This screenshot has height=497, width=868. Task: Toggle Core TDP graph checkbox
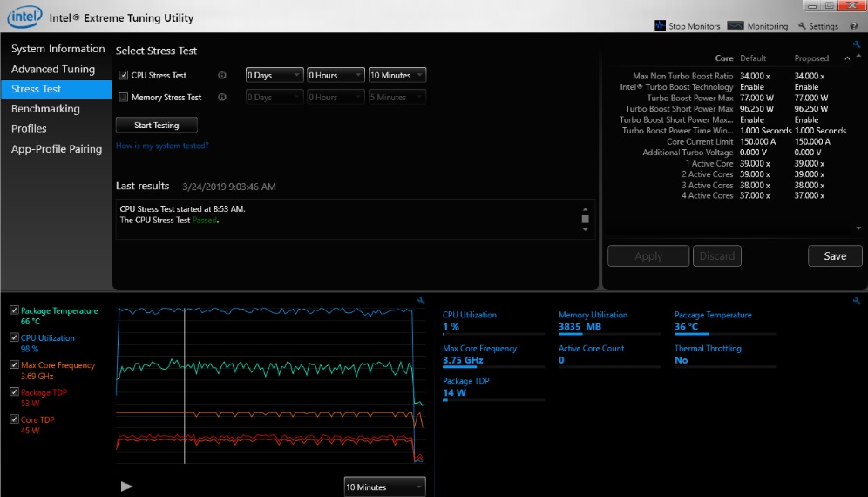click(x=15, y=419)
